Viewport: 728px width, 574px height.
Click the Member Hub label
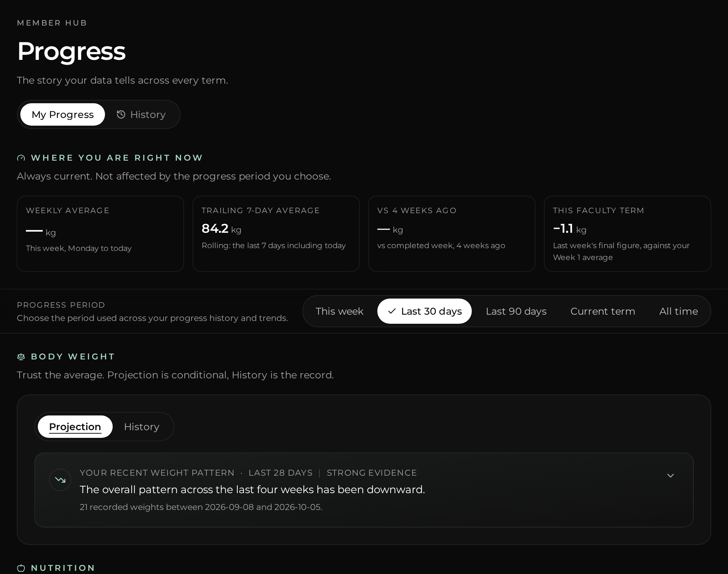point(52,23)
